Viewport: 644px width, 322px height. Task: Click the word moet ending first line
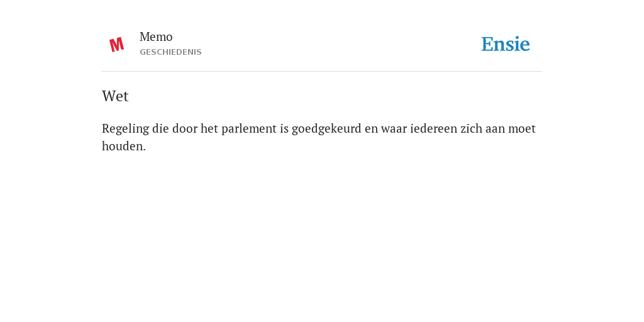[x=521, y=129]
